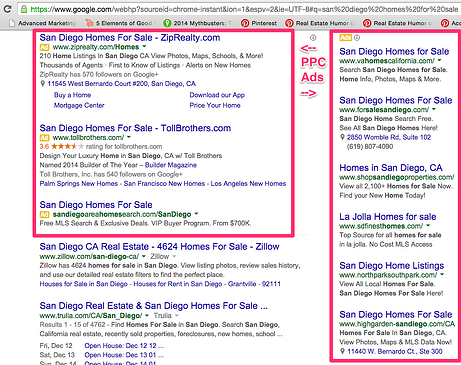
Task: Click the info icon next to right-column Ads badge
Action: (x=357, y=38)
